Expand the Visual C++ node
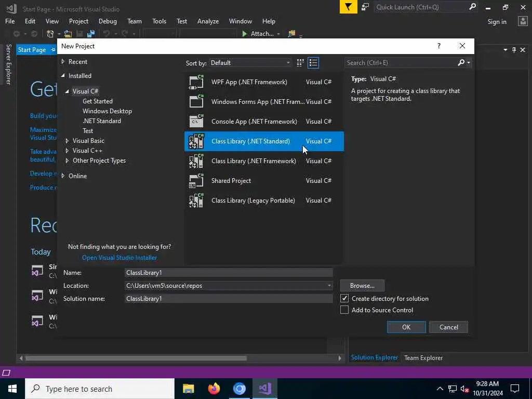 (67, 150)
